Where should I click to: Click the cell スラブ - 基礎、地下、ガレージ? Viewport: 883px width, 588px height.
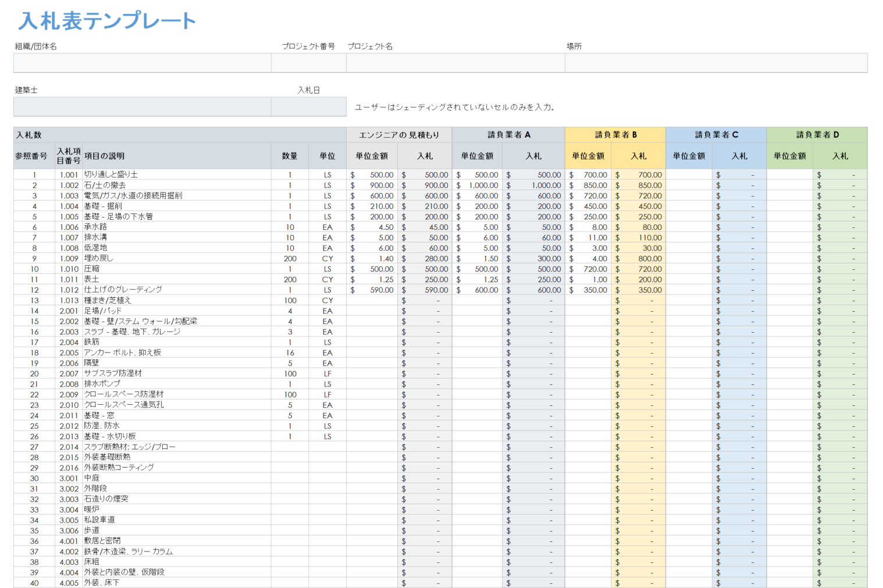pos(177,332)
